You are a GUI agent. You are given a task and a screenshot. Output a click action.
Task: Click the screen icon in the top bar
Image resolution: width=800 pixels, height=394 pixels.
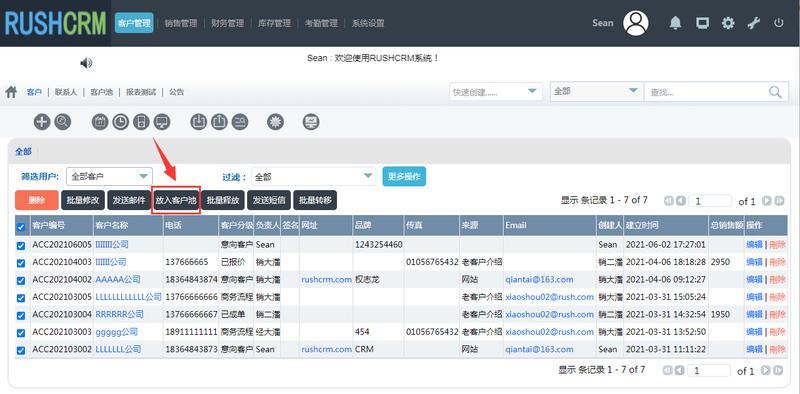point(703,23)
